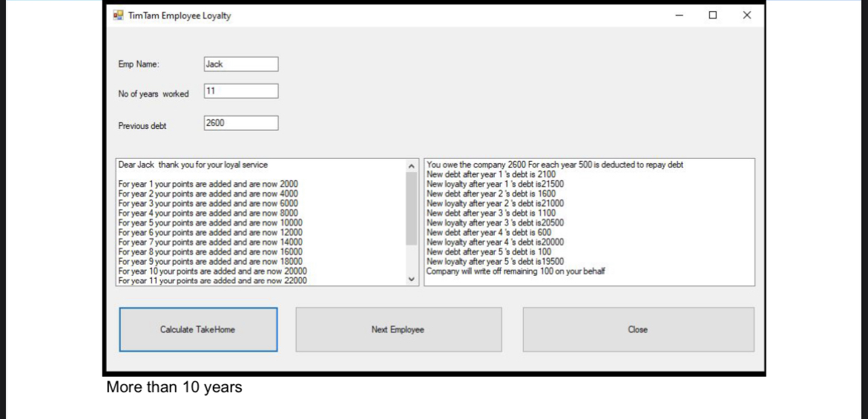Select the line 'For year 3 ... now 6000'
The width and height of the screenshot is (868, 419).
[x=208, y=203]
